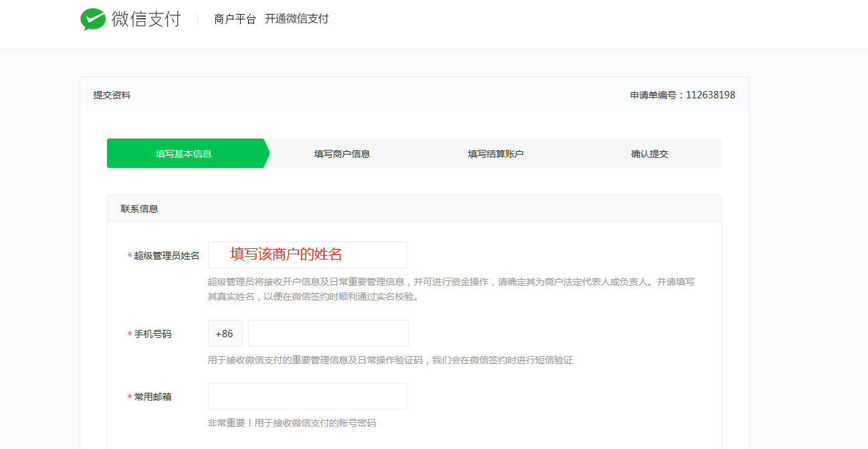
Task: Click the hint text about 短信验证
Action: 390,360
